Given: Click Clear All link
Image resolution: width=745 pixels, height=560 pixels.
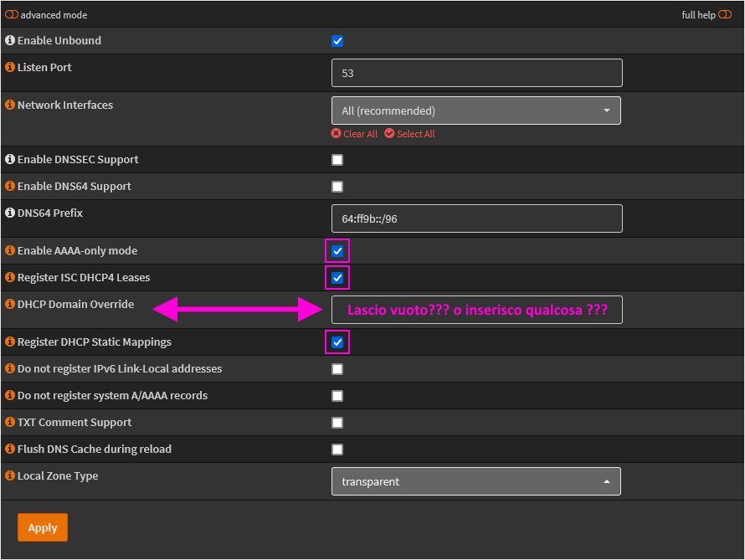Looking at the screenshot, I should [x=354, y=134].
